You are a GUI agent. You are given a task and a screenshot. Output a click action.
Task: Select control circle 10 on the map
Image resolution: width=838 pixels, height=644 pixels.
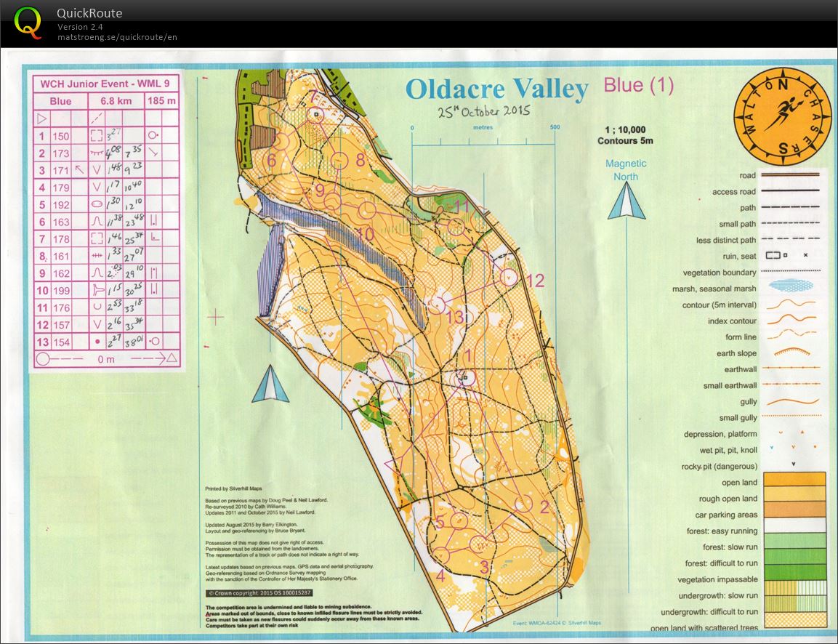(x=366, y=211)
